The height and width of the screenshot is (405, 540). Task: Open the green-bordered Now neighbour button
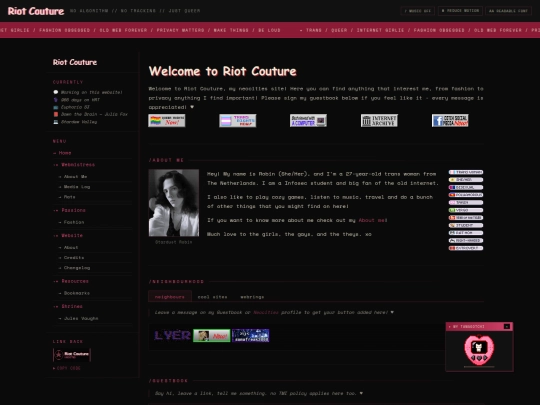211,335
